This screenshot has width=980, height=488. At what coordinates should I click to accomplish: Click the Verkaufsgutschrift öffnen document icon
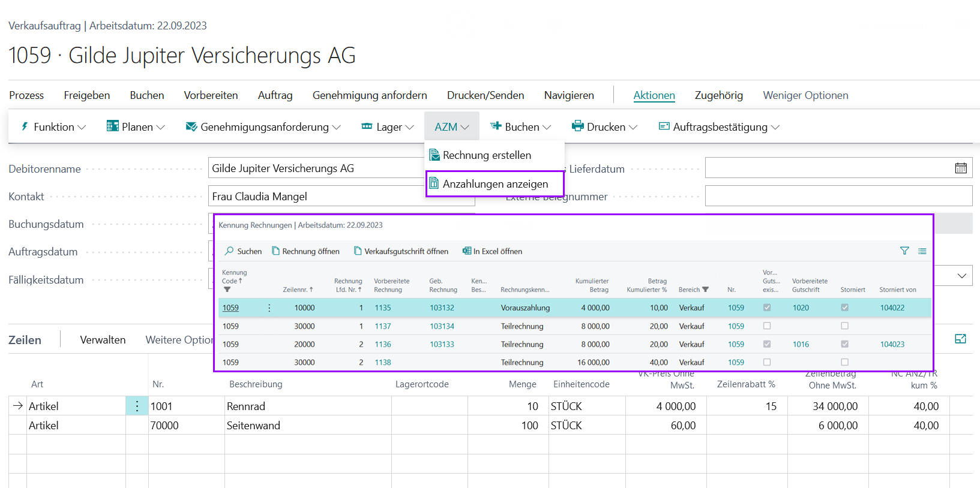(358, 251)
